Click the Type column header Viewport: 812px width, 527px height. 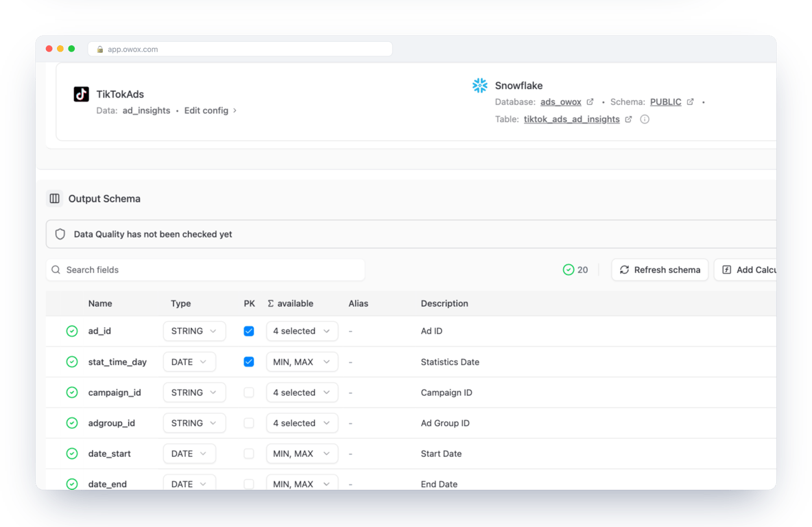(x=181, y=304)
